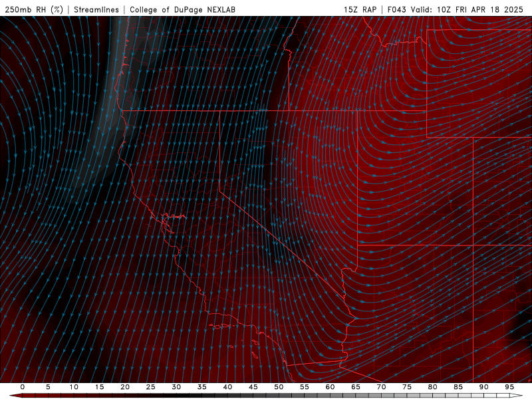
Task: Click the colorbar label "80"
Action: (432, 387)
